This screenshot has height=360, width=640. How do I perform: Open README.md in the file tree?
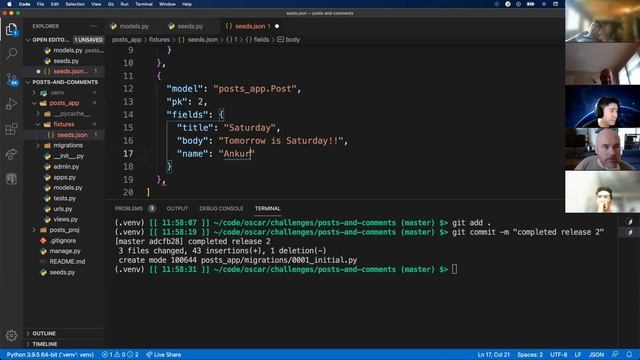[64, 262]
